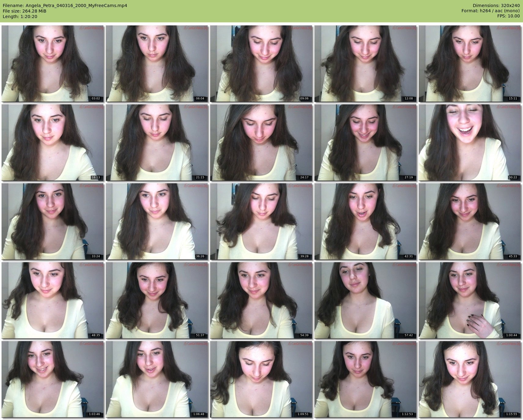The height and width of the screenshot is (420, 523).
Task: Select the 'File size: 264.28 MiB' text
Action: tap(24, 11)
